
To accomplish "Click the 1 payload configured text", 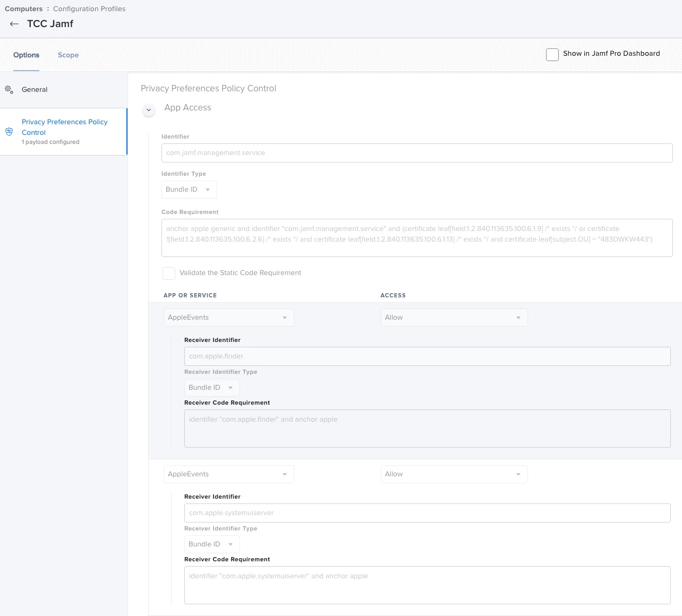I will [x=50, y=142].
